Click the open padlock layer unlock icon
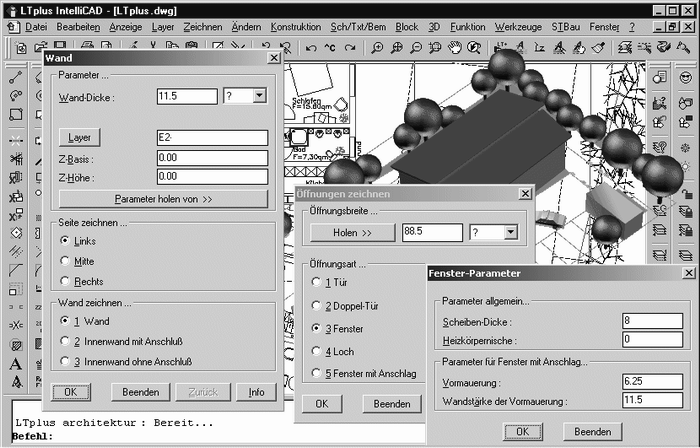 pos(686,194)
